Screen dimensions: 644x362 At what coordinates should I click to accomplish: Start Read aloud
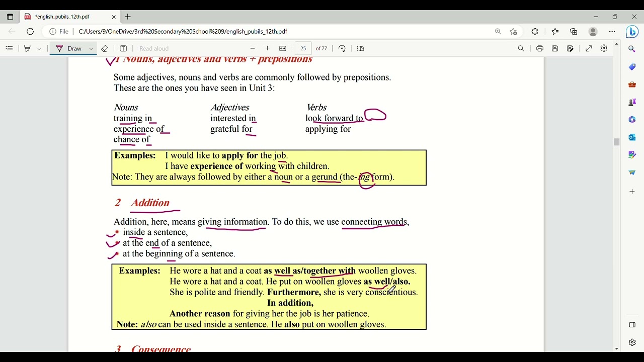[154, 49]
